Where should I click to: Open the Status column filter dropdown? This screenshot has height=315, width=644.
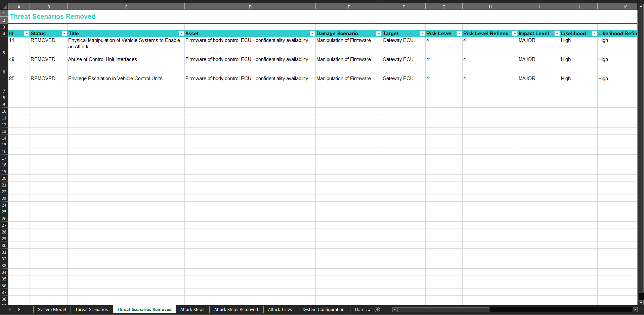click(x=64, y=34)
